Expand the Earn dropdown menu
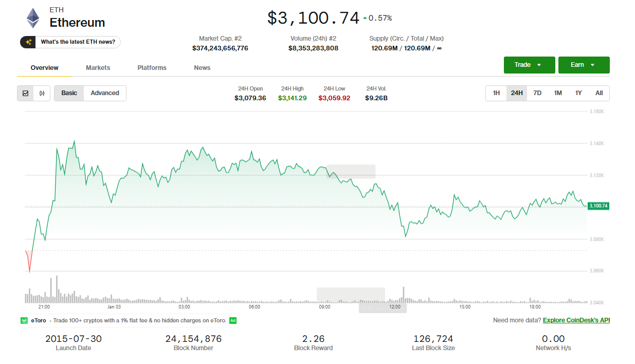The image size is (635, 364). pos(584,65)
